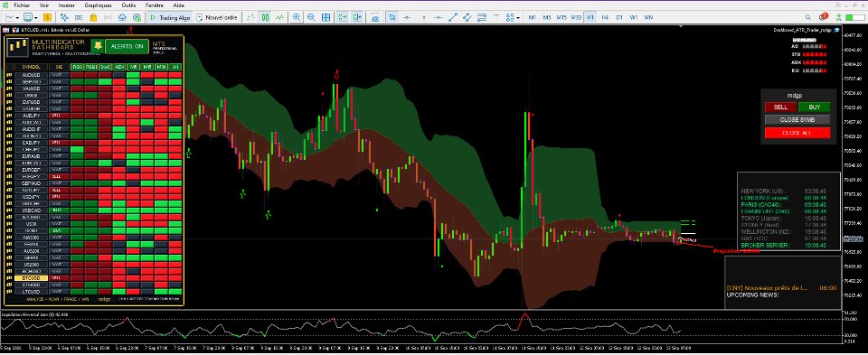The width and height of the screenshot is (868, 355).
Task: Select the text label tool
Action: pos(496,18)
